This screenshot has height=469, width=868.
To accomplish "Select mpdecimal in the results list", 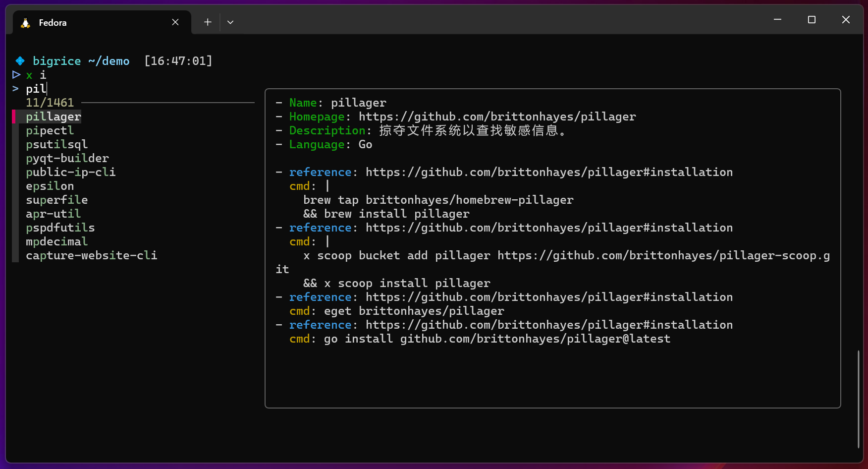I will pyautogui.click(x=57, y=242).
